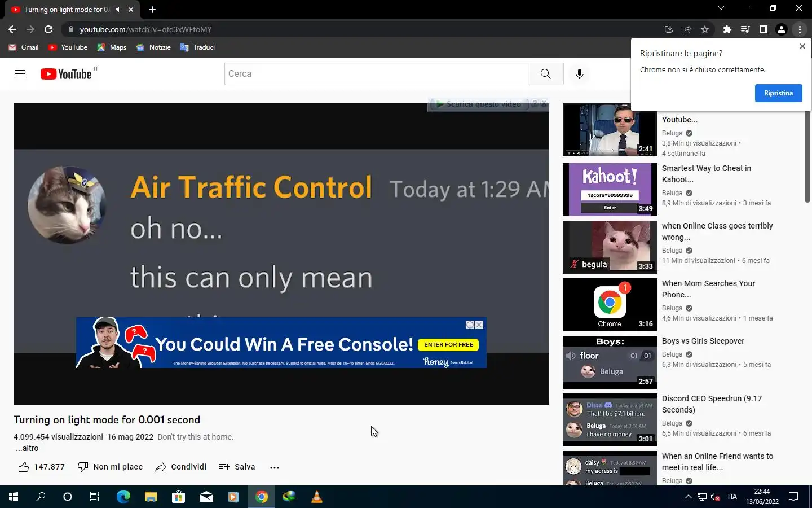Image resolution: width=812 pixels, height=508 pixels.
Task: Show hidden system tray icons chevron
Action: point(688,497)
